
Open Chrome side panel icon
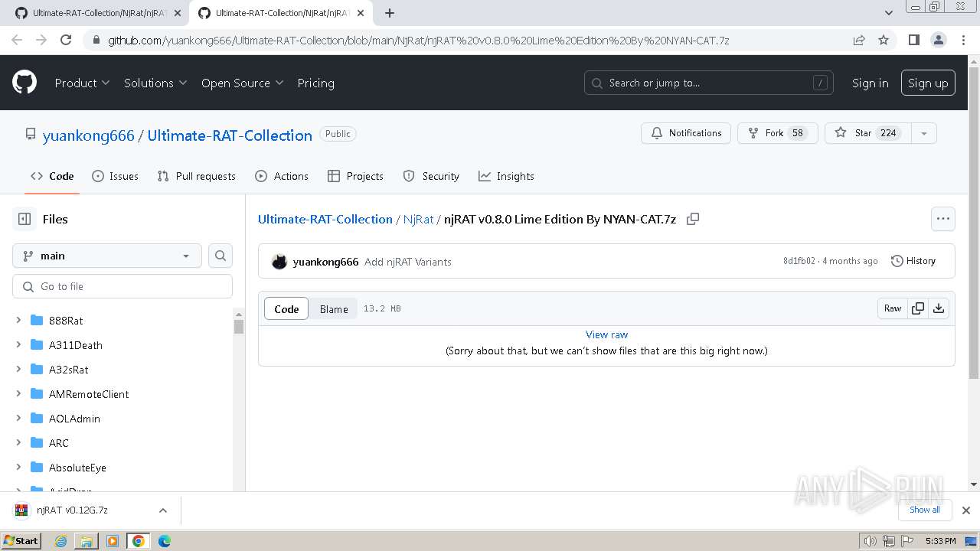point(913,40)
